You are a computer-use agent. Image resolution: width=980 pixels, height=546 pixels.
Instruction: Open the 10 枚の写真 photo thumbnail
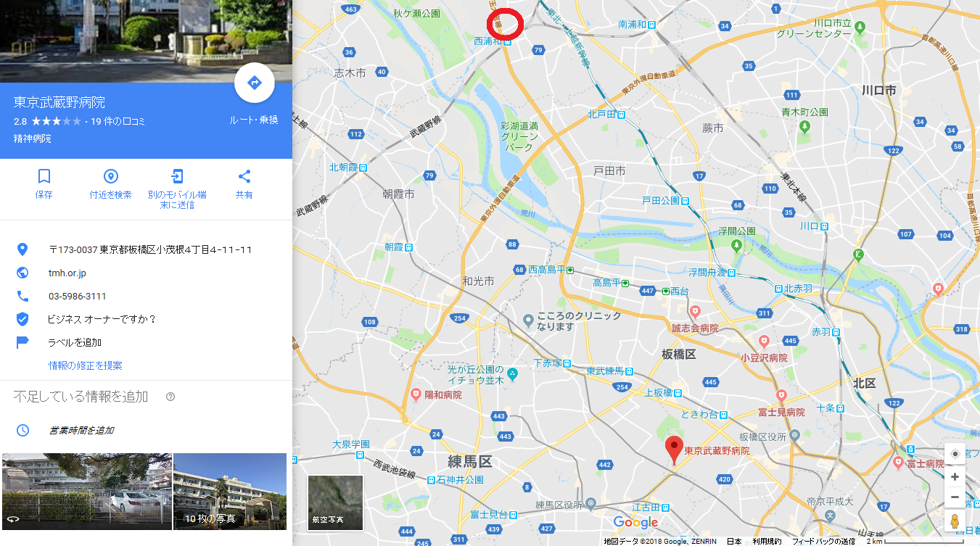(x=230, y=492)
